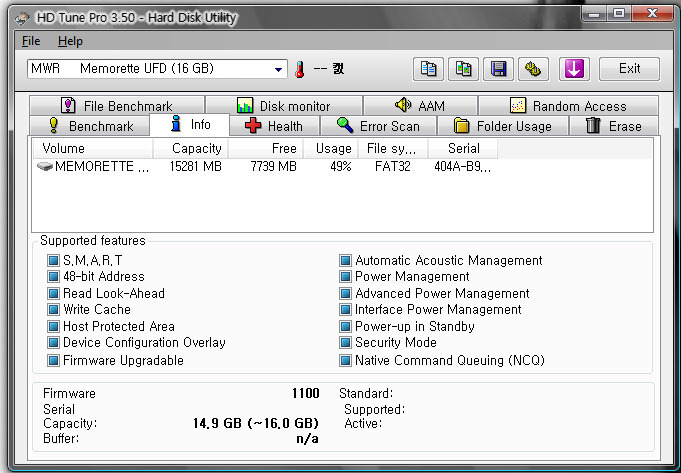This screenshot has height=473, width=681.
Task: Select the Info tab
Action: (x=190, y=125)
